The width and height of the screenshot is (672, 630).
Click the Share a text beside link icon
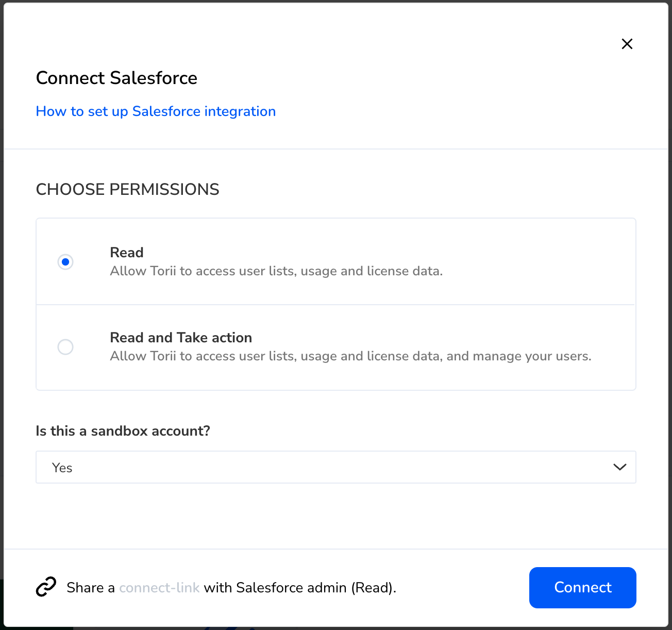[x=91, y=588]
